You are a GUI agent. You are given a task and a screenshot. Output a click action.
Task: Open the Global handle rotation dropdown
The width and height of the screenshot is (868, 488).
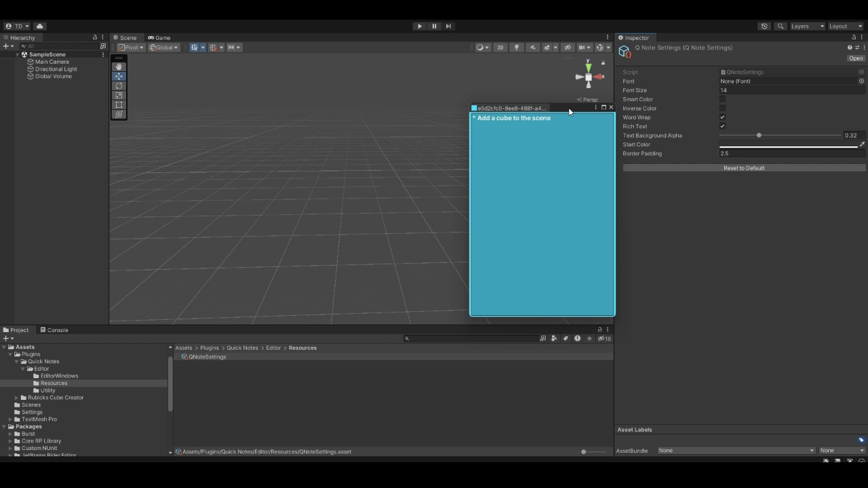click(164, 47)
